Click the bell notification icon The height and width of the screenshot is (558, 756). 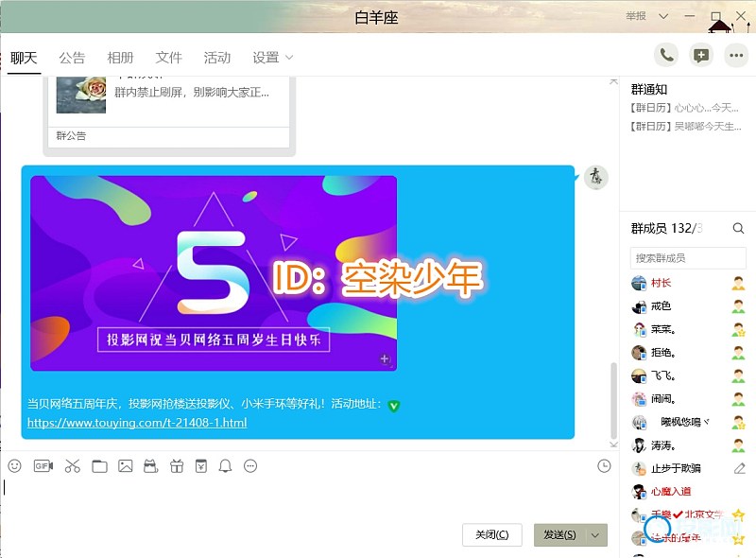tap(225, 466)
